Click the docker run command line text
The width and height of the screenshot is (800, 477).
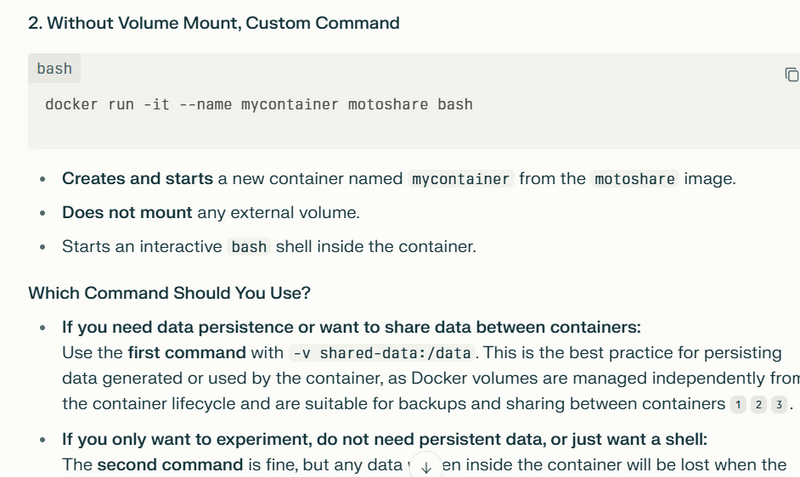point(259,105)
